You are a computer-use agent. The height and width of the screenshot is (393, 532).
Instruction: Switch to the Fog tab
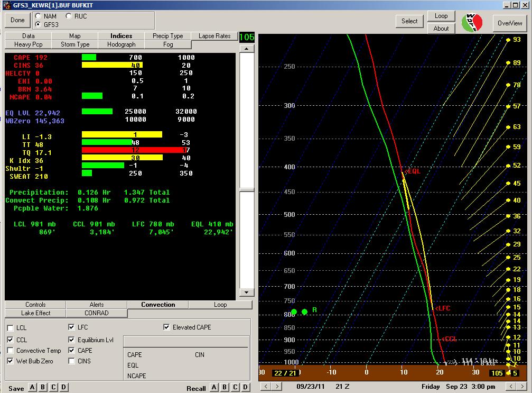pyautogui.click(x=167, y=44)
